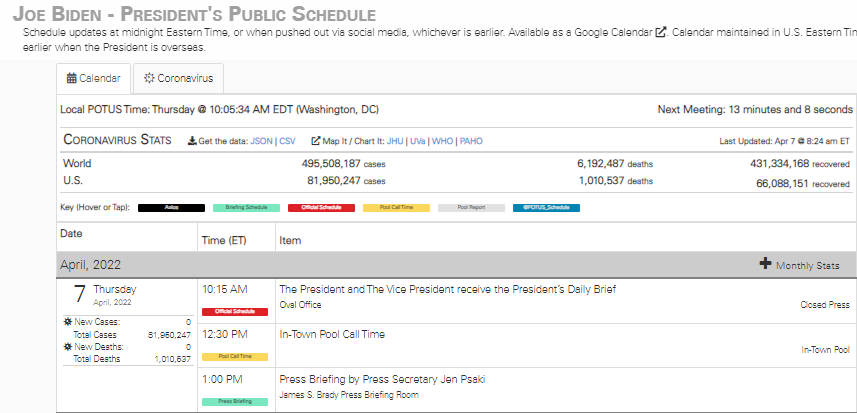This screenshot has width=857, height=413.
Task: Click the In-Town Pool label on the right
Action: (826, 350)
